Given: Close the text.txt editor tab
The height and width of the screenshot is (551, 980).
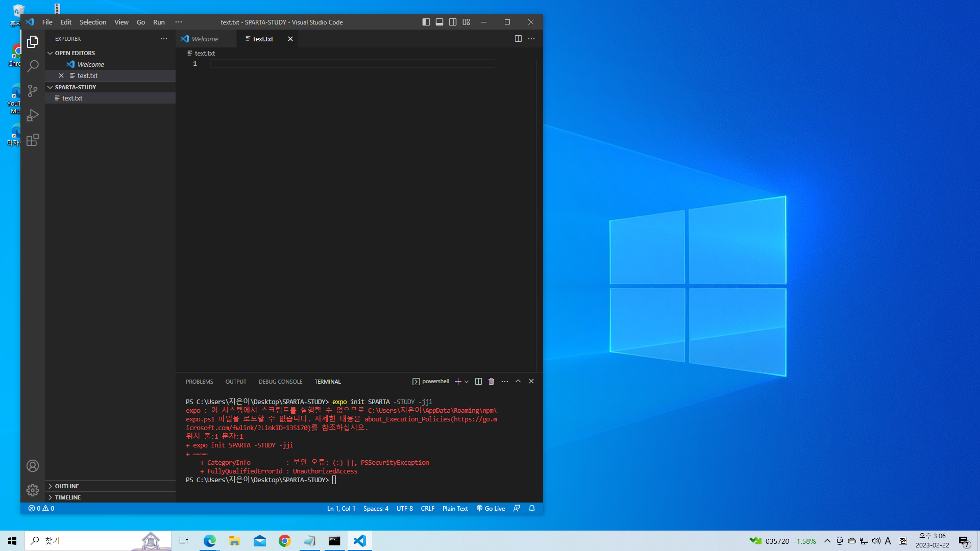Looking at the screenshot, I should [290, 39].
